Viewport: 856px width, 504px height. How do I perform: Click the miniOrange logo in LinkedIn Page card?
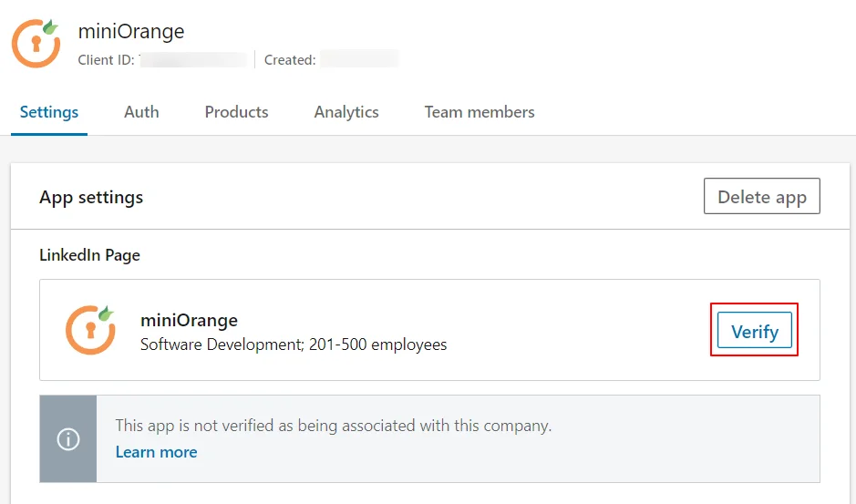[x=90, y=330]
